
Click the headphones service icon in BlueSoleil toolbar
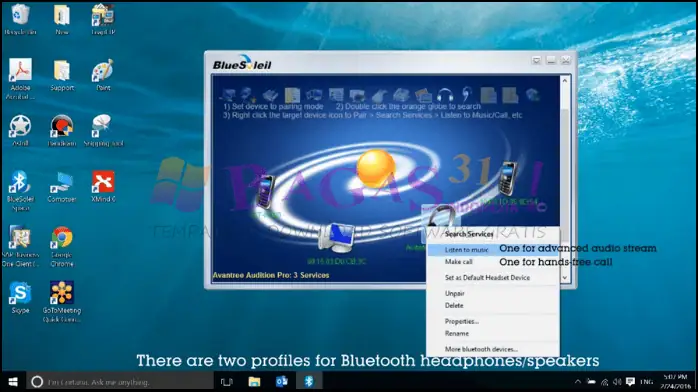pos(445,95)
